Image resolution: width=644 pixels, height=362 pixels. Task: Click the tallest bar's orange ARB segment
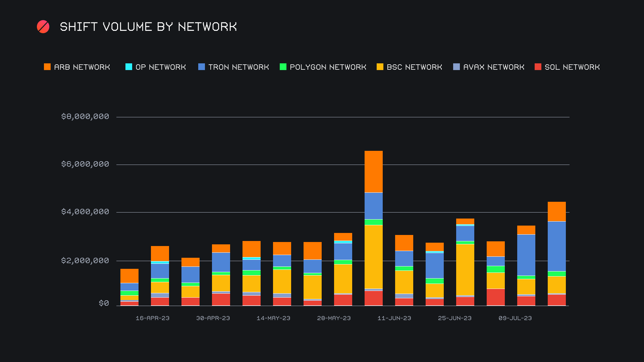click(373, 172)
